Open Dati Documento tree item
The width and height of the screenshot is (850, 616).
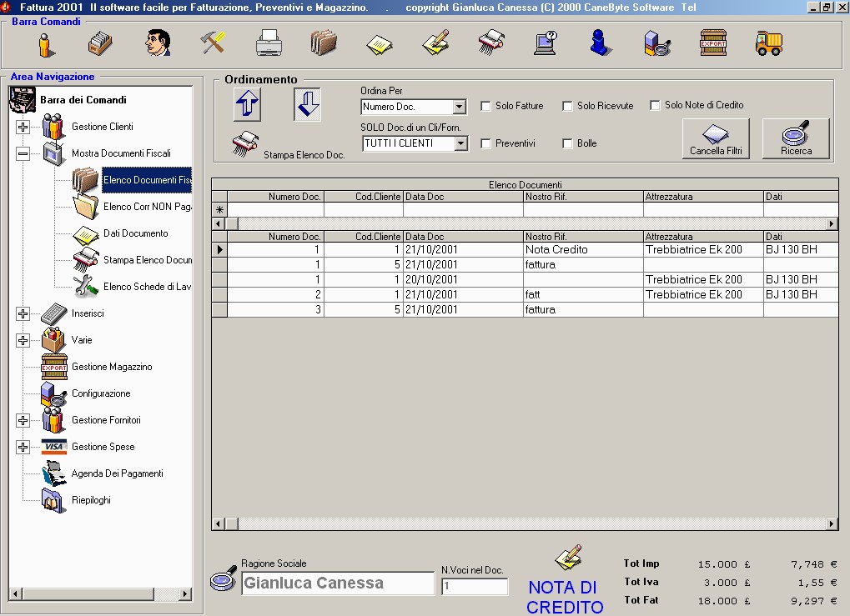pos(135,233)
